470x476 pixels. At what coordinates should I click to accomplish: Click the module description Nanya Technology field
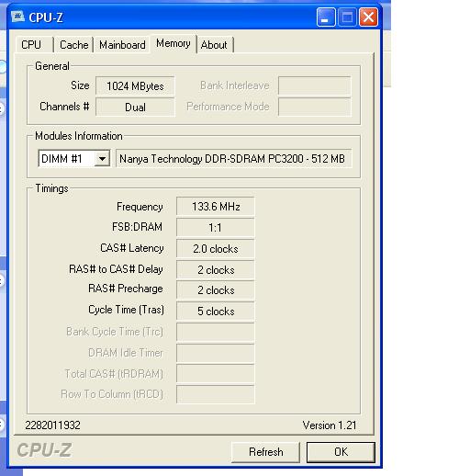click(x=234, y=159)
